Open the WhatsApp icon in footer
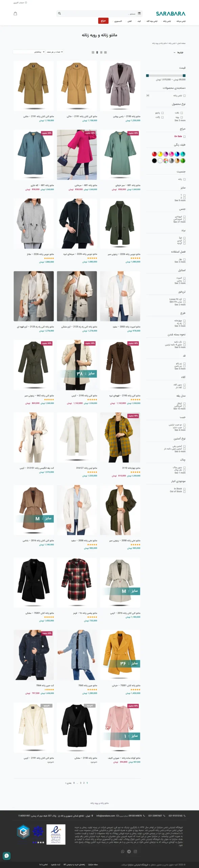The height and width of the screenshot is (868, 199). (123, 851)
